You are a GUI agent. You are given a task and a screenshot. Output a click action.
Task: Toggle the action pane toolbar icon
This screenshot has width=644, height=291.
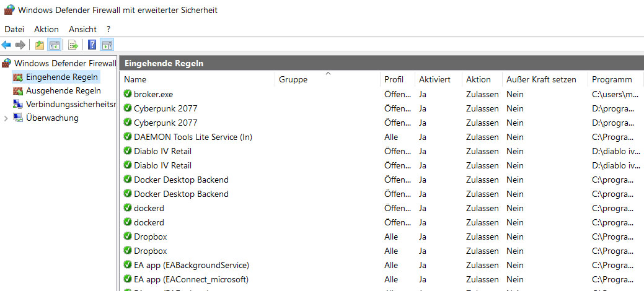click(x=107, y=45)
